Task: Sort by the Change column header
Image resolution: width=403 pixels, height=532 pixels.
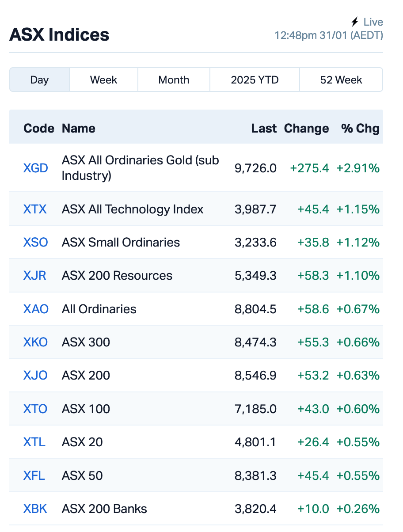Action: point(306,129)
